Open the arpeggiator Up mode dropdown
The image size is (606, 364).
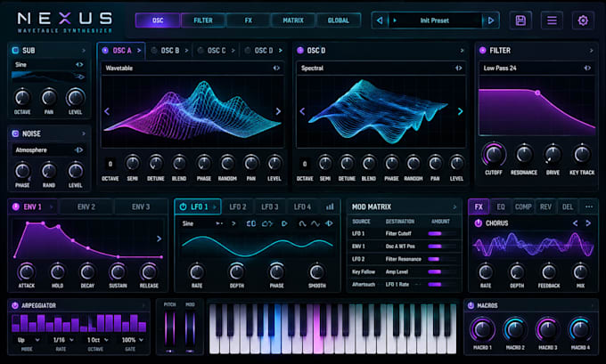click(29, 340)
